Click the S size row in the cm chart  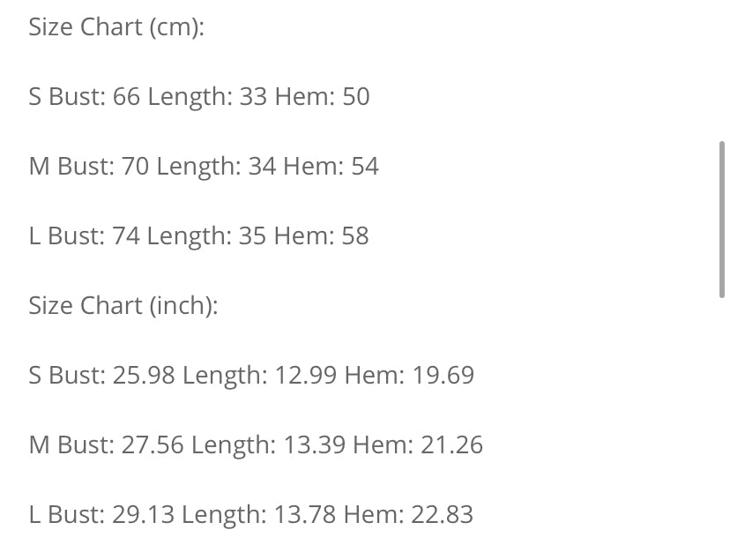pos(199,97)
